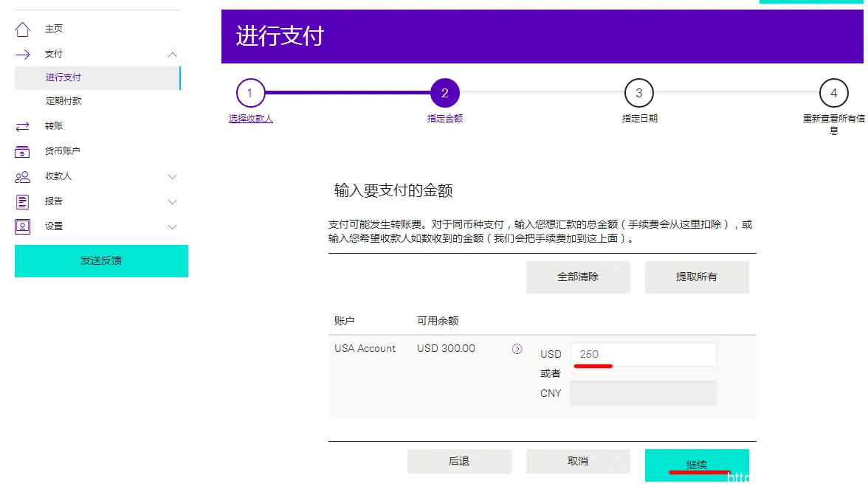Expand the 收款人 menu section
This screenshot has width=868, height=489.
pyautogui.click(x=172, y=176)
